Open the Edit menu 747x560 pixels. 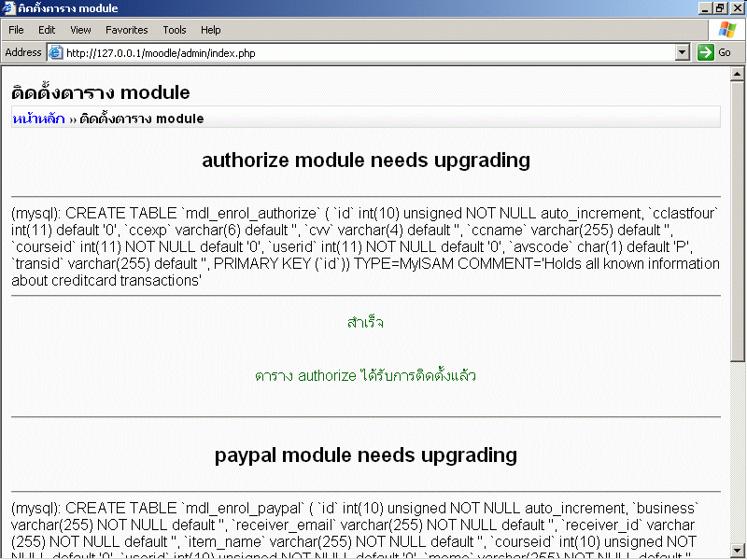(x=47, y=30)
